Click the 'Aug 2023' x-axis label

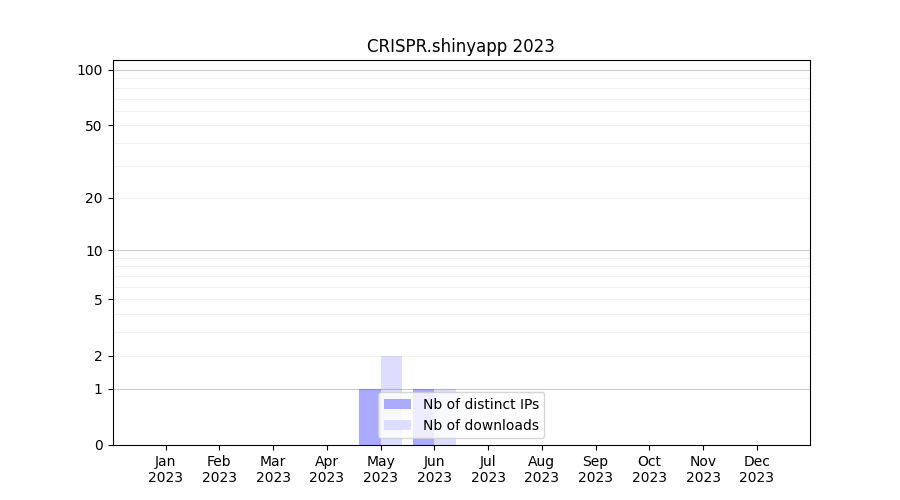click(x=541, y=469)
